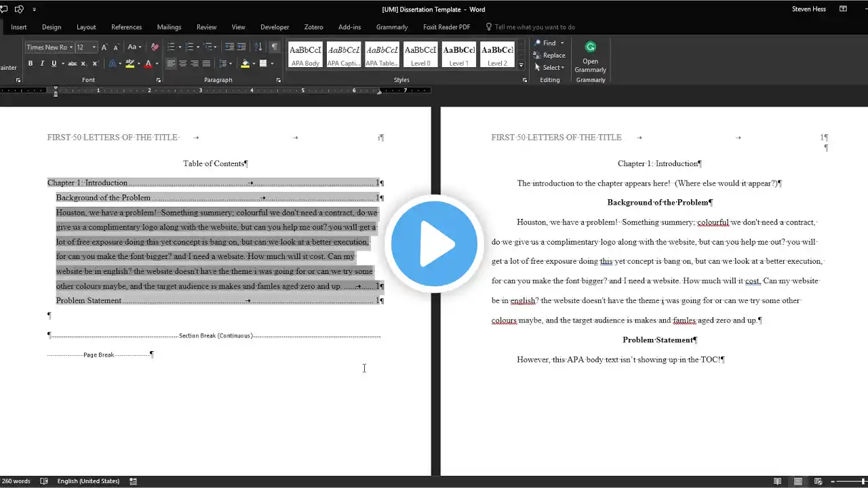Toggle the show paragraph marks button

pyautogui.click(x=274, y=47)
